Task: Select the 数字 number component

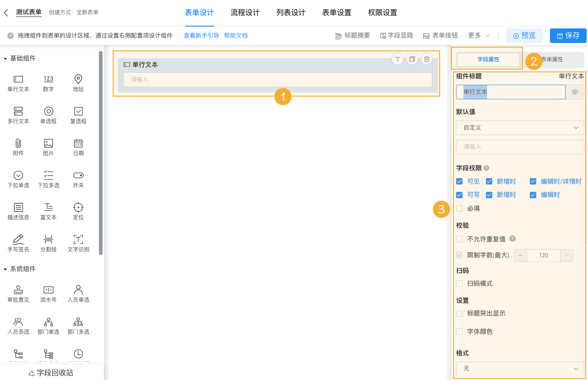Action: tap(48, 82)
